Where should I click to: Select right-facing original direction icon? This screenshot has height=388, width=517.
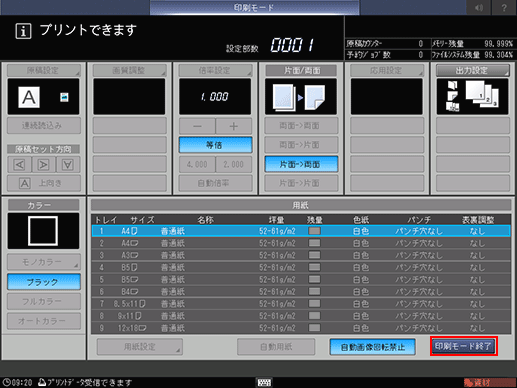44,165
